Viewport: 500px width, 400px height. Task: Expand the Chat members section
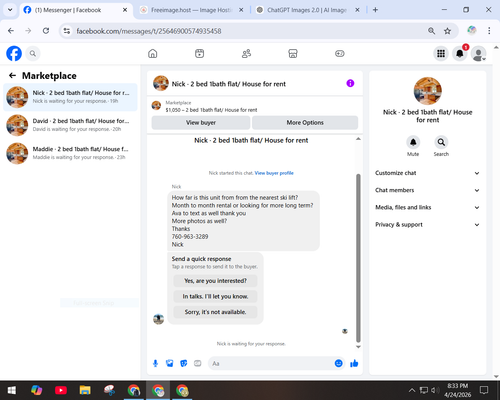point(427,190)
